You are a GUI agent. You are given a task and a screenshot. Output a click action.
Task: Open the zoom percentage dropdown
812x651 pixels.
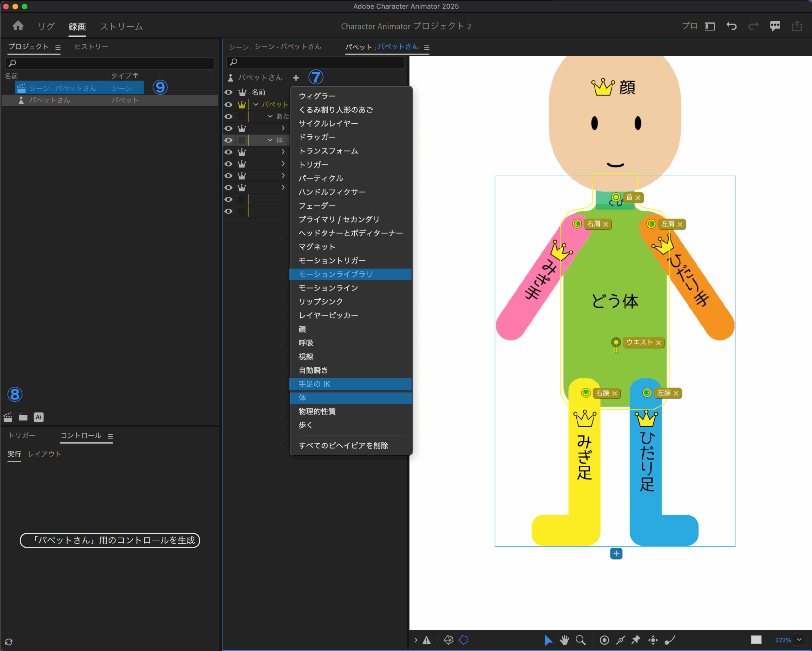pyautogui.click(x=799, y=640)
